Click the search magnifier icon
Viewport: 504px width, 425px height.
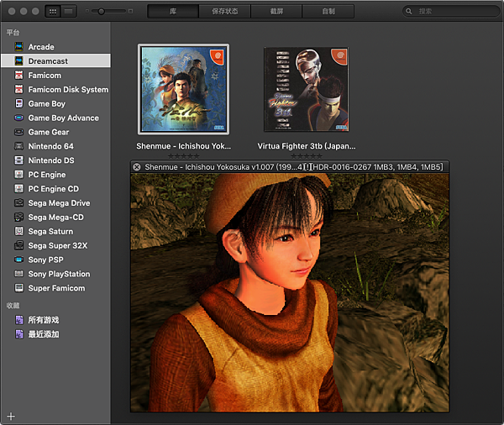408,11
